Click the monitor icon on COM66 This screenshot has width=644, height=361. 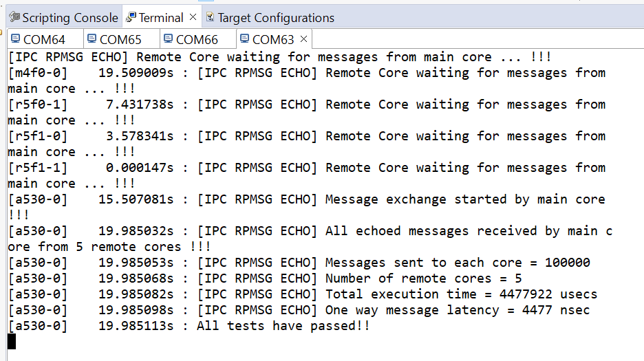point(169,39)
